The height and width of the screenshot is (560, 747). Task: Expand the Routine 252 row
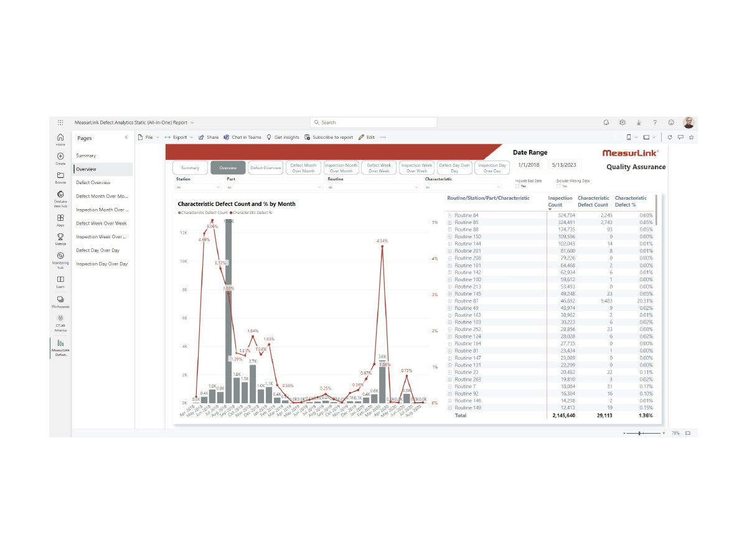pos(450,329)
